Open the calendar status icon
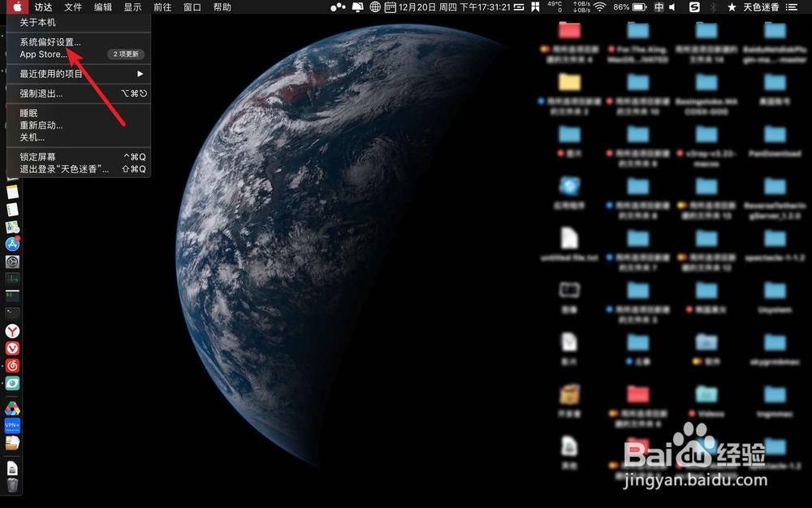Image resolution: width=812 pixels, height=508 pixels. 390,7
